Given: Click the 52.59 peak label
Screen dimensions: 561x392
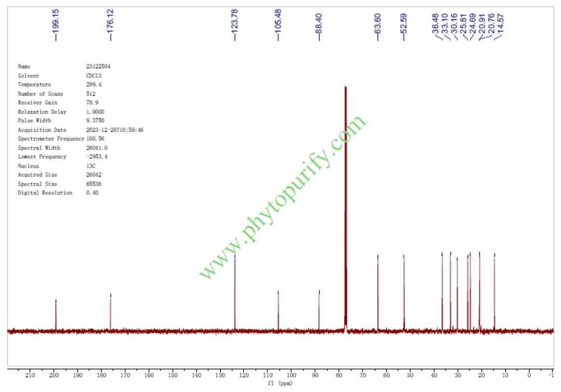Looking at the screenshot, I should coord(404,23).
